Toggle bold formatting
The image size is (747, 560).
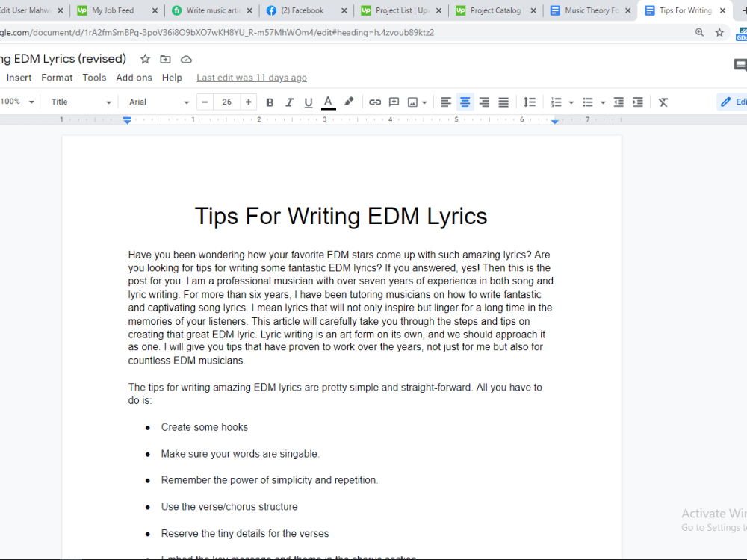coord(270,102)
